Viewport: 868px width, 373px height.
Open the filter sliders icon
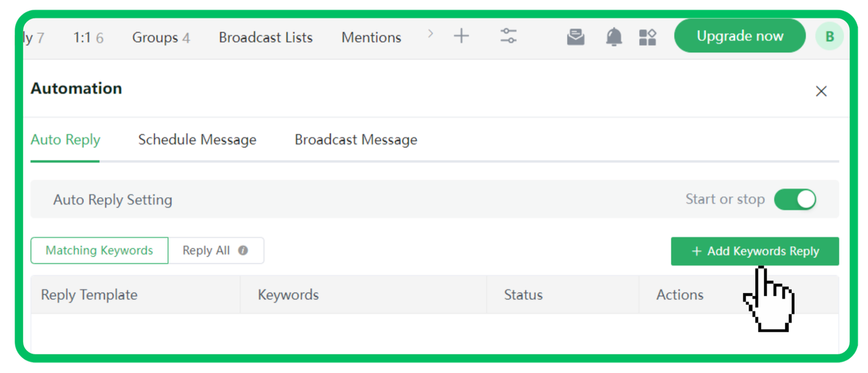click(x=508, y=36)
